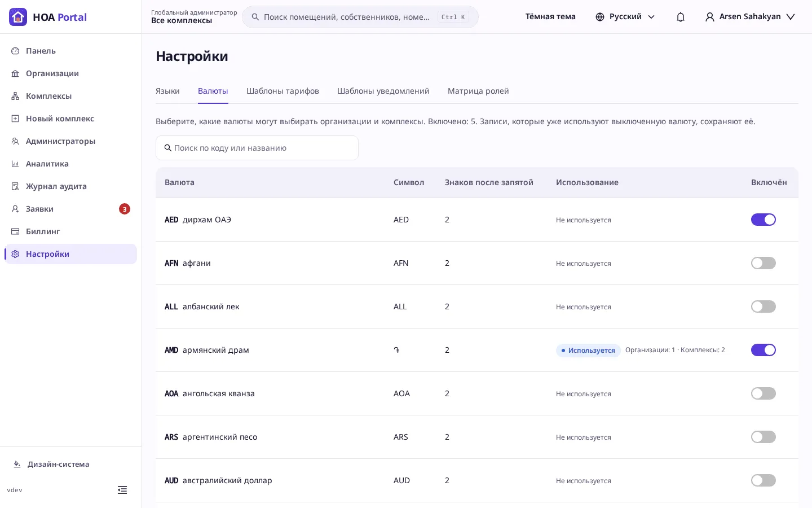
Task: Switch to the Языки tab
Action: [167, 91]
